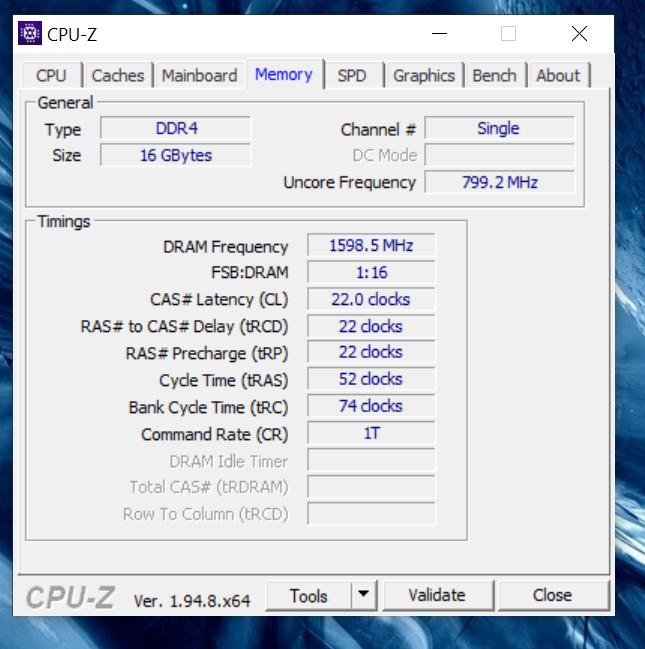This screenshot has width=645, height=649.
Task: Click the 22.0 clocks CAS latency value
Action: (371, 299)
